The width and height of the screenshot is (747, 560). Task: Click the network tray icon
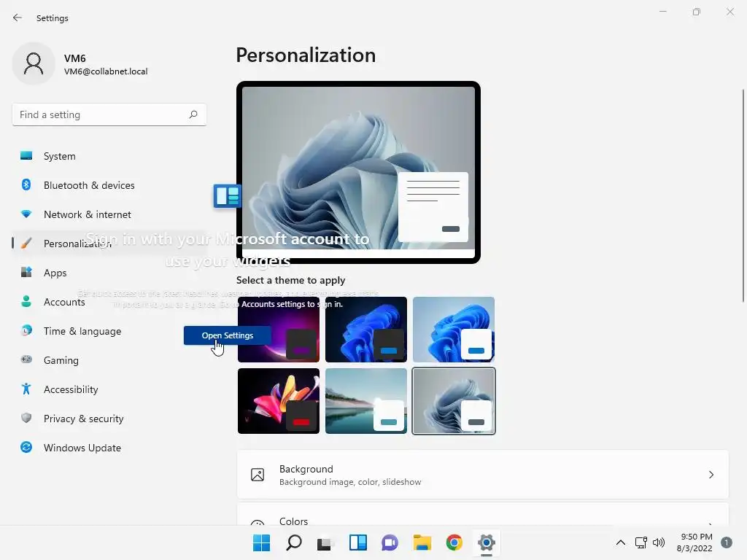click(x=640, y=542)
